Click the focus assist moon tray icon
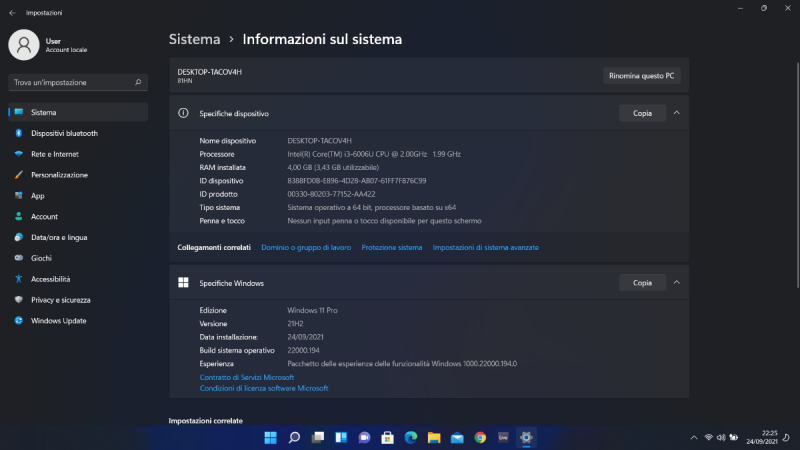The width and height of the screenshot is (800, 450). 787,438
